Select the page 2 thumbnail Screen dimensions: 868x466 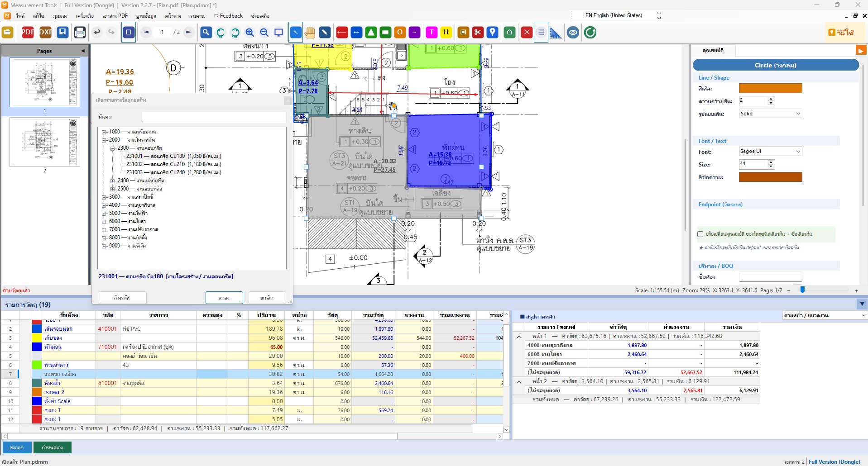(45, 143)
